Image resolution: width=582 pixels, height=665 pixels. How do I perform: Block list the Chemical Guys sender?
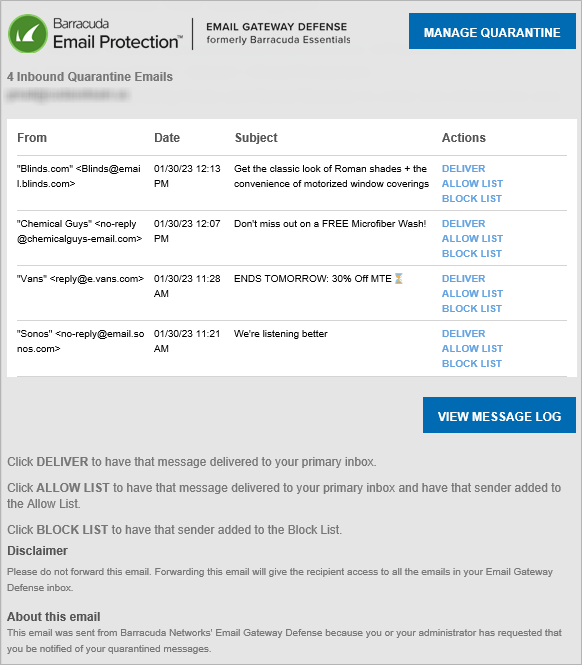point(472,253)
